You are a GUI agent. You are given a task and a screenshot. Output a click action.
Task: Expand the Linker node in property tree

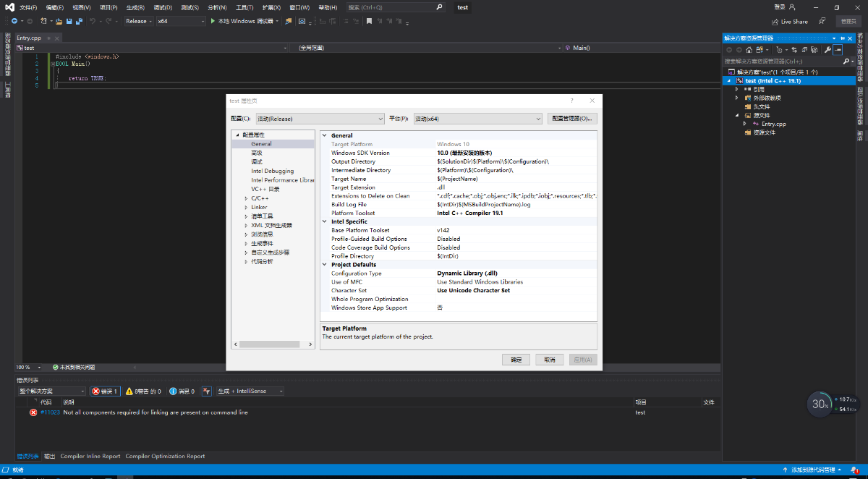[x=246, y=207]
